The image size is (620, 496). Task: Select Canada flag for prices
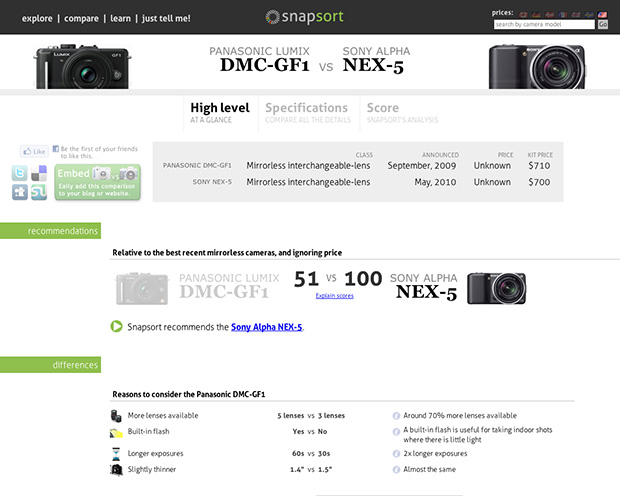pyautogui.click(x=523, y=15)
